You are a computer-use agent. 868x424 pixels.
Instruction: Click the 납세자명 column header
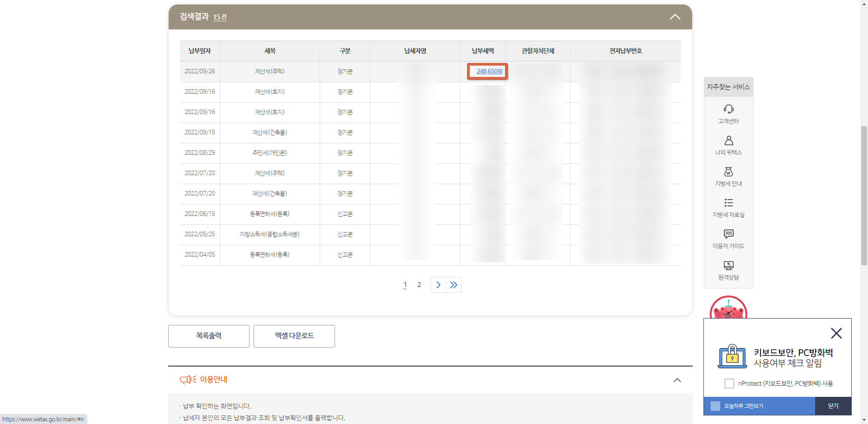(415, 51)
